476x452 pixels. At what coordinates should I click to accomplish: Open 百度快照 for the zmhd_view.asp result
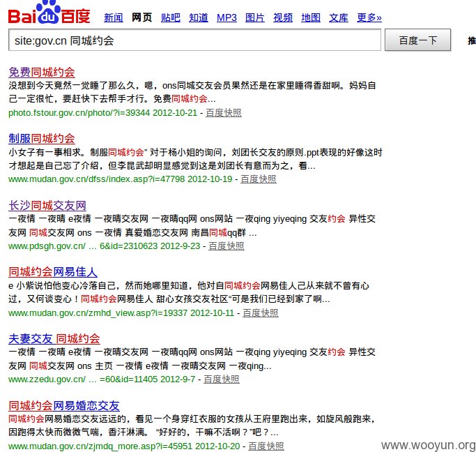tap(261, 313)
